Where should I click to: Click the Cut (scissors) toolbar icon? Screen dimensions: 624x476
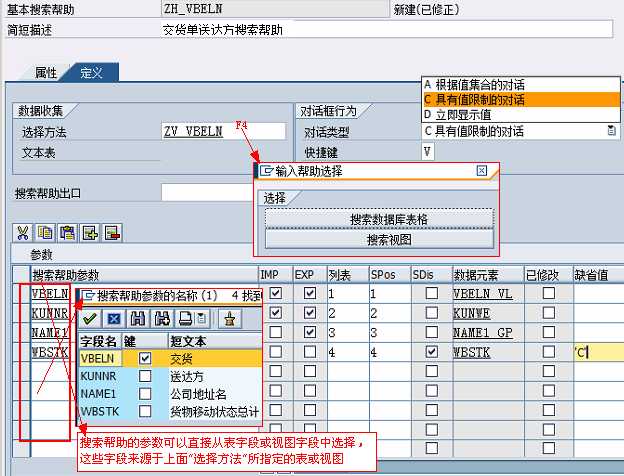[x=21, y=233]
